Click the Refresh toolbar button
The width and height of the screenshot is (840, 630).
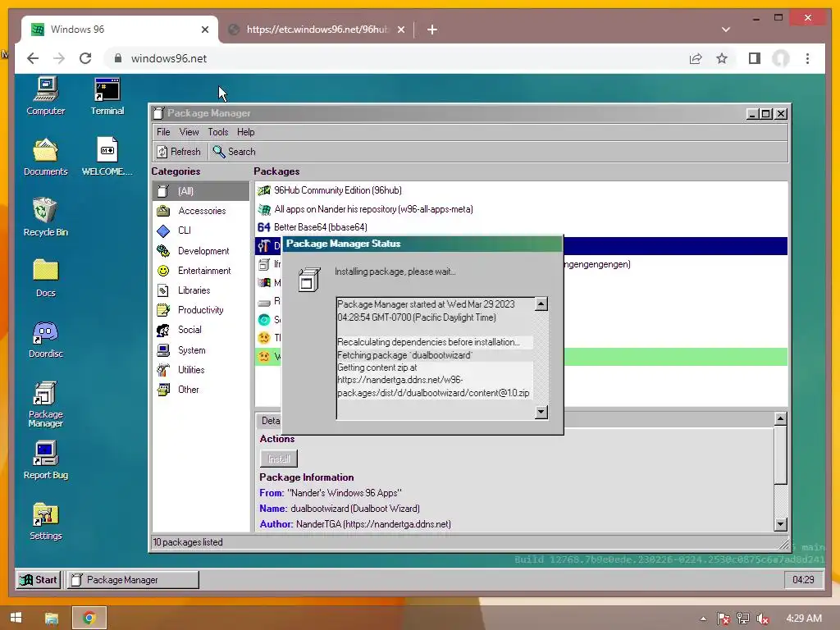pos(179,152)
